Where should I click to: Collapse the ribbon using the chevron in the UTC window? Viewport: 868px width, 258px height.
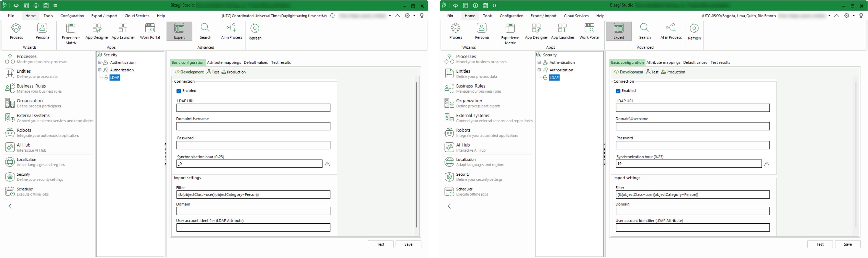pos(398,16)
